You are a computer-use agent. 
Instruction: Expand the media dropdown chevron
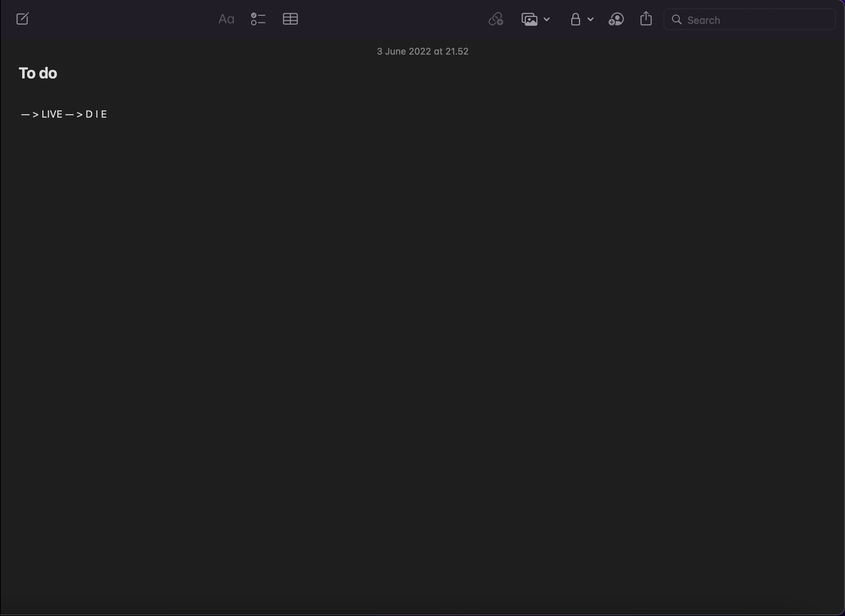click(547, 19)
